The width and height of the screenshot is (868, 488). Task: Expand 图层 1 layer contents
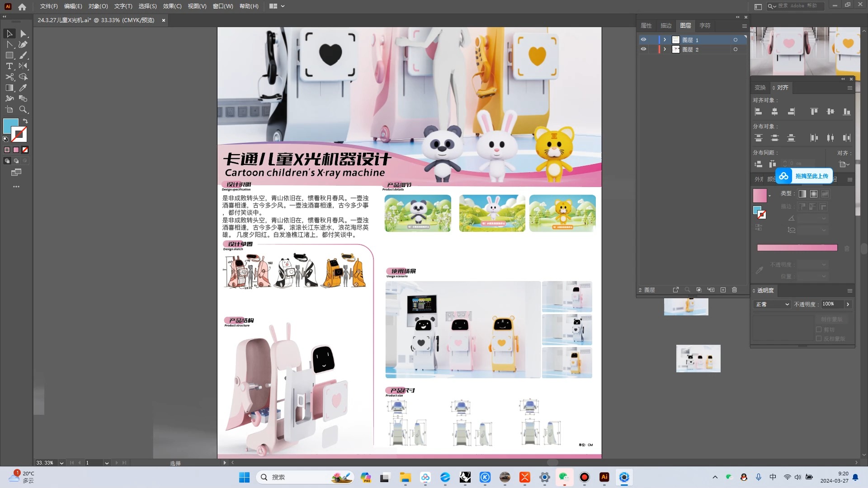(665, 40)
